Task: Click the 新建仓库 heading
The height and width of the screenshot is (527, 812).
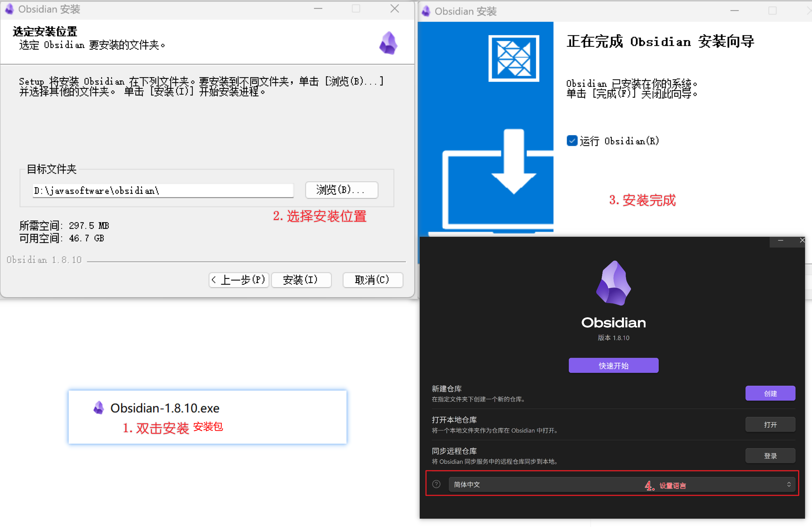Action: point(447,389)
